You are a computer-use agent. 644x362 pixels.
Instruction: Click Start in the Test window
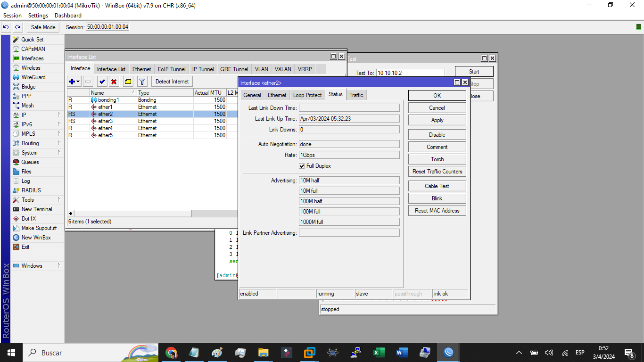click(x=474, y=72)
